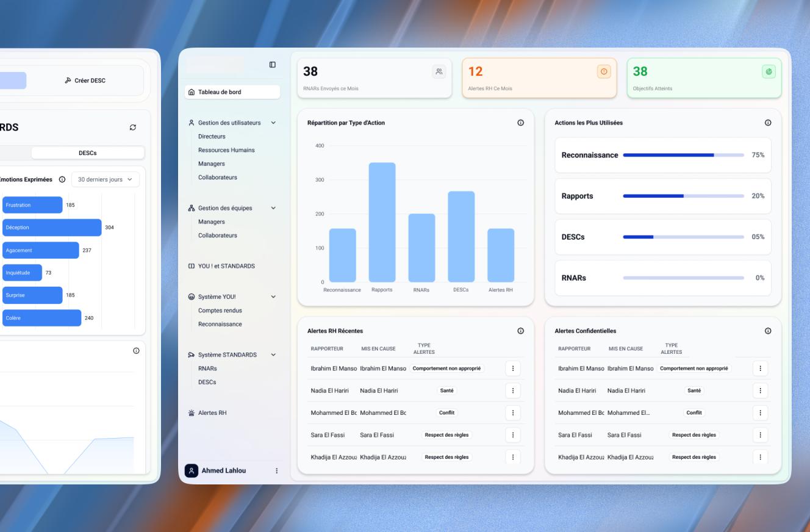
Task: Click Santé badge in Alertes Confidentielles
Action: [x=694, y=390]
